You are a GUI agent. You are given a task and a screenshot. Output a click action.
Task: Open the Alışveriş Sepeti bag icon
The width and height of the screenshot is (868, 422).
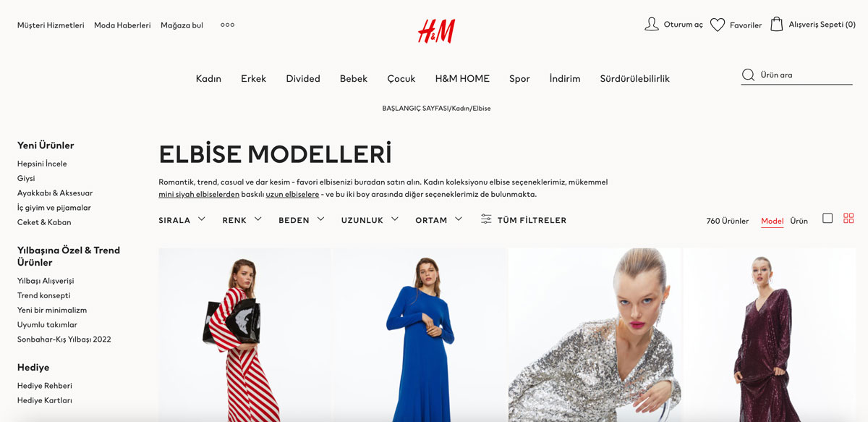(777, 24)
